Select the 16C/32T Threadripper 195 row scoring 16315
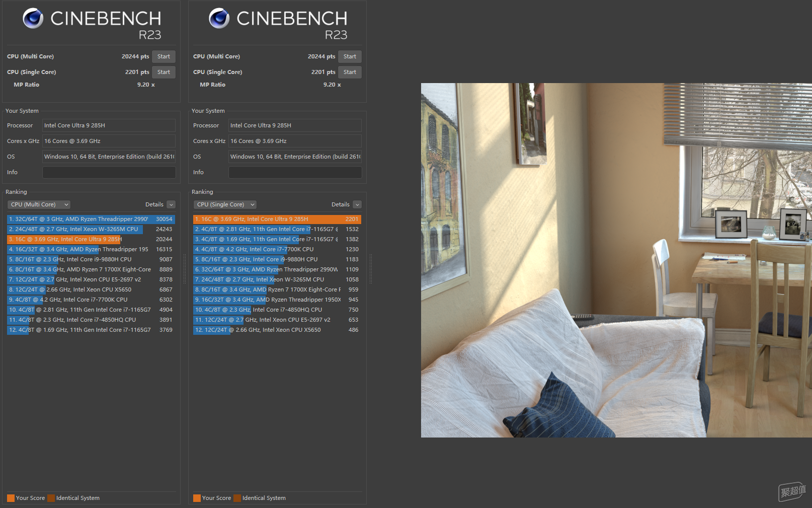The image size is (812, 508). pyautogui.click(x=91, y=249)
